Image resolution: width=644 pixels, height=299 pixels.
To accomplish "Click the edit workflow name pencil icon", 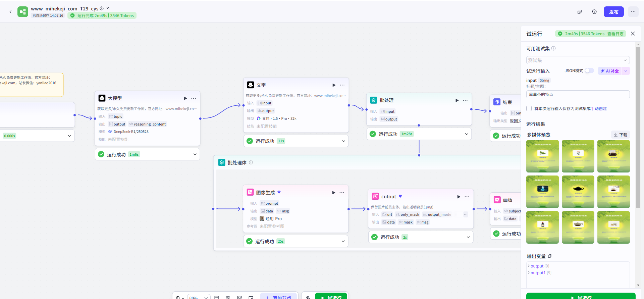I will coord(108,8).
